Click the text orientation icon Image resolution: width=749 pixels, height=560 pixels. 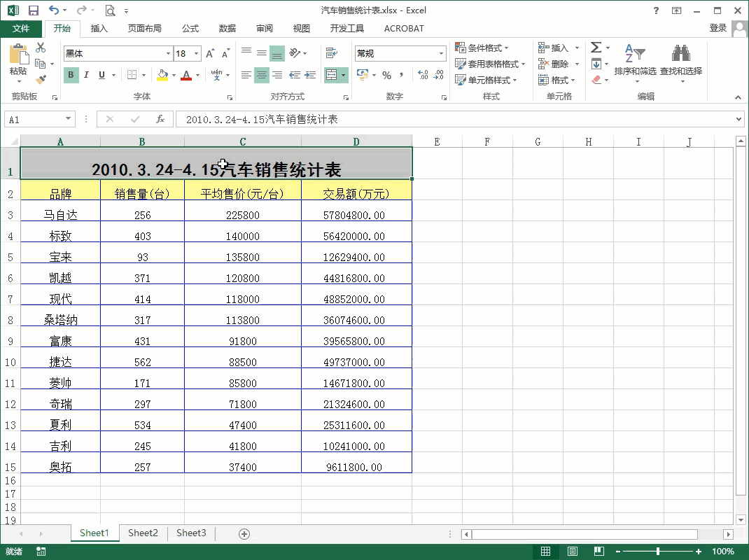pyautogui.click(x=295, y=52)
